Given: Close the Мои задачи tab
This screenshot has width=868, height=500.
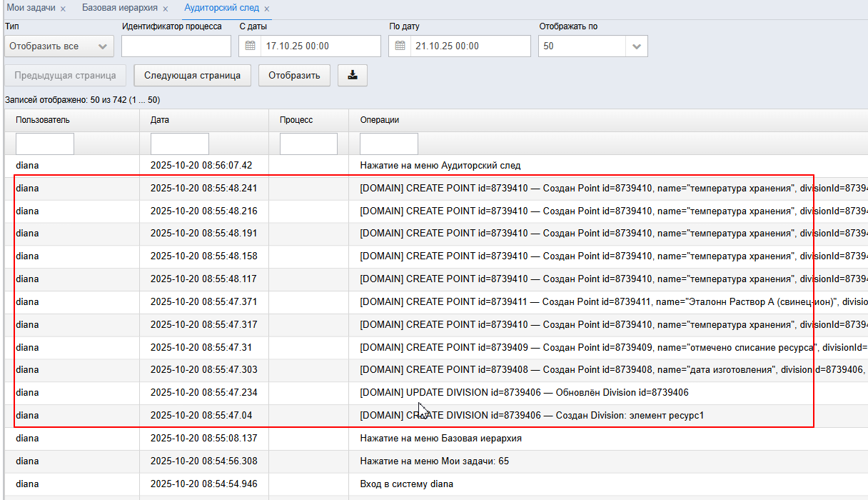Looking at the screenshot, I should [63, 9].
